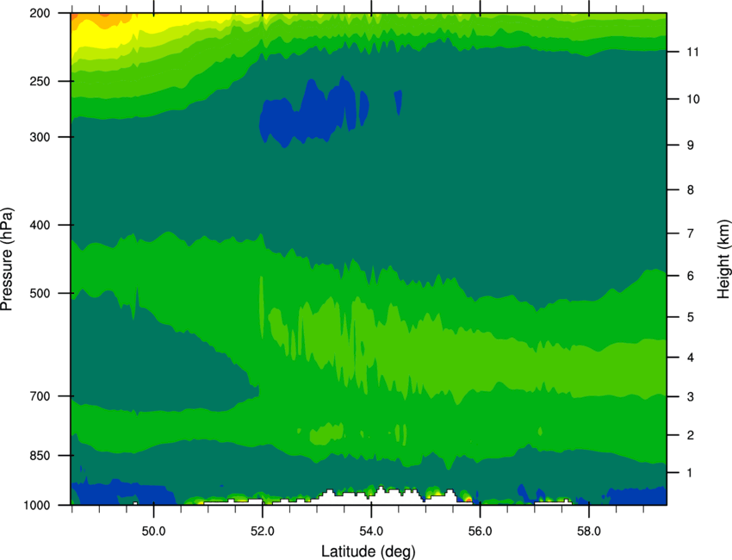Click the 250 pressure tick label
Screen dimensions: 732x560
pos(40,81)
